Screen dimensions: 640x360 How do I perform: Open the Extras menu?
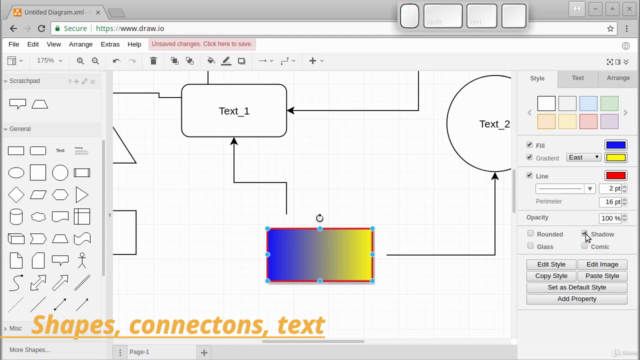click(110, 44)
